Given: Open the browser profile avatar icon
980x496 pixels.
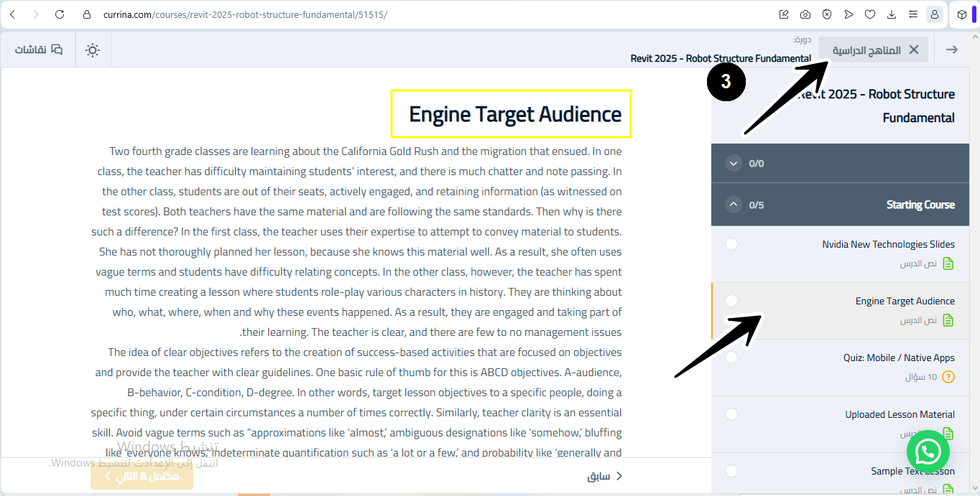Looking at the screenshot, I should click(x=935, y=14).
